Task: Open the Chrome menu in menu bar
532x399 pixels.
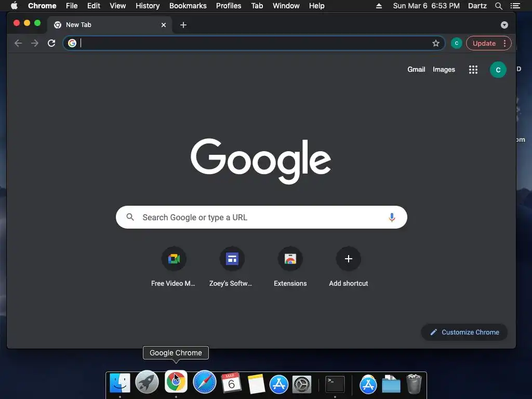Action: 42,6
